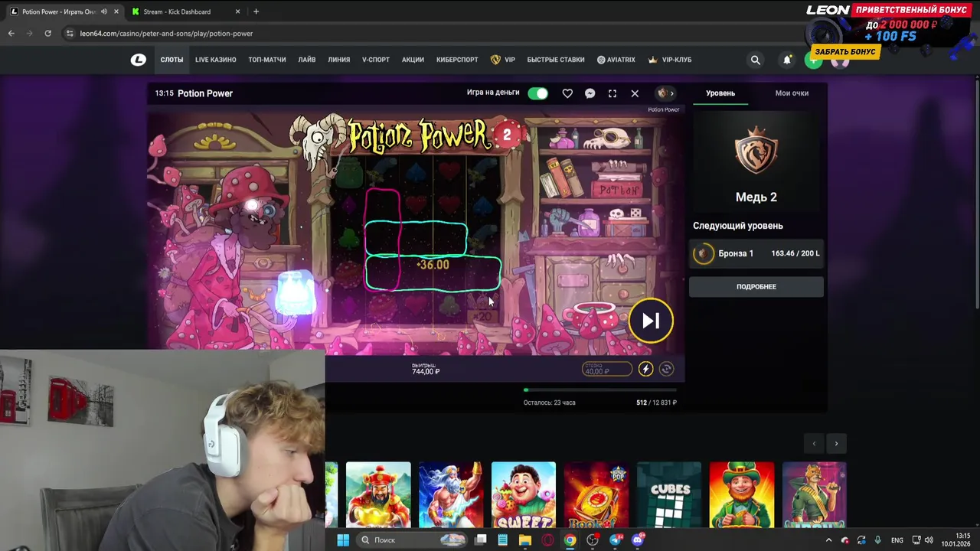Switch the game to fullscreen mode
980x551 pixels.
click(612, 93)
